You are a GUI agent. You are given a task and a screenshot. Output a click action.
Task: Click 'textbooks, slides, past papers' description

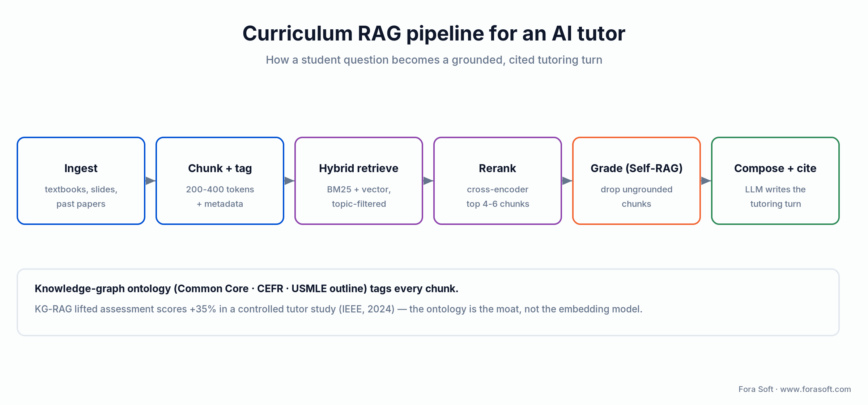pos(81,197)
